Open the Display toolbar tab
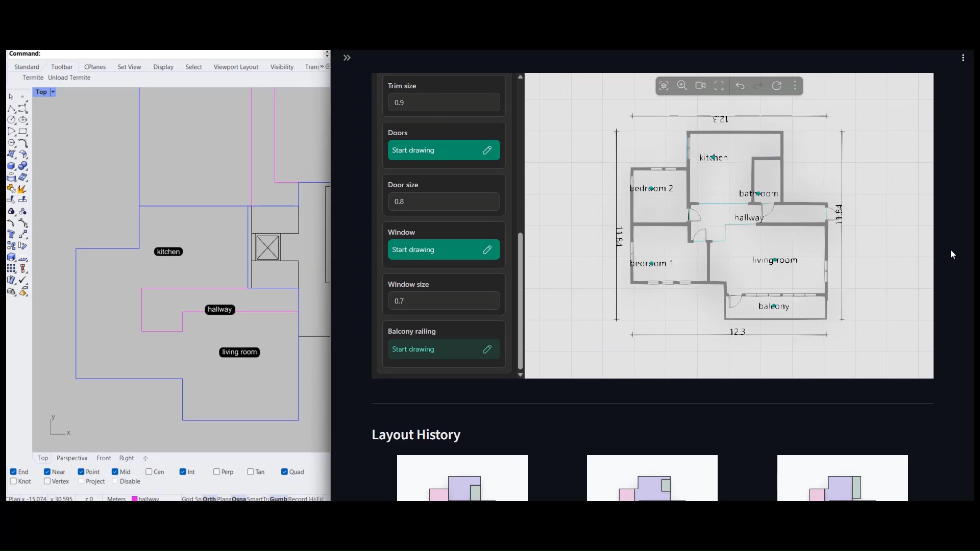980x551 pixels. click(163, 67)
